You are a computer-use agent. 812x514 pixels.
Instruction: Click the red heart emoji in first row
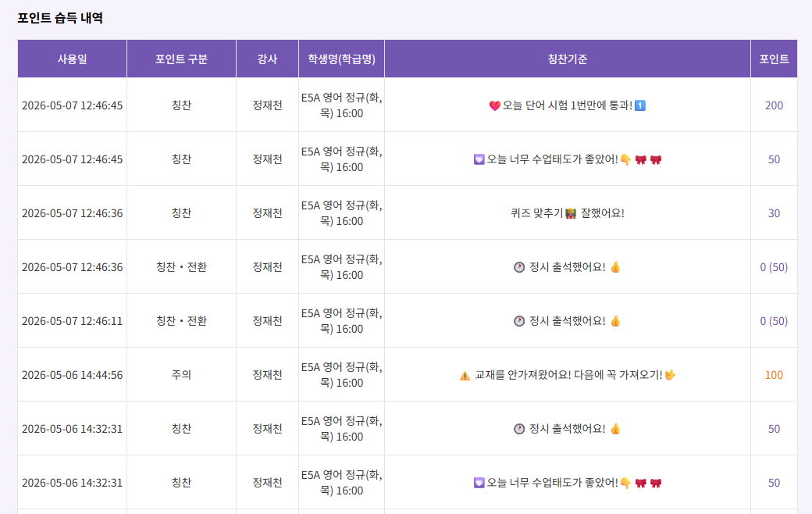click(494, 105)
